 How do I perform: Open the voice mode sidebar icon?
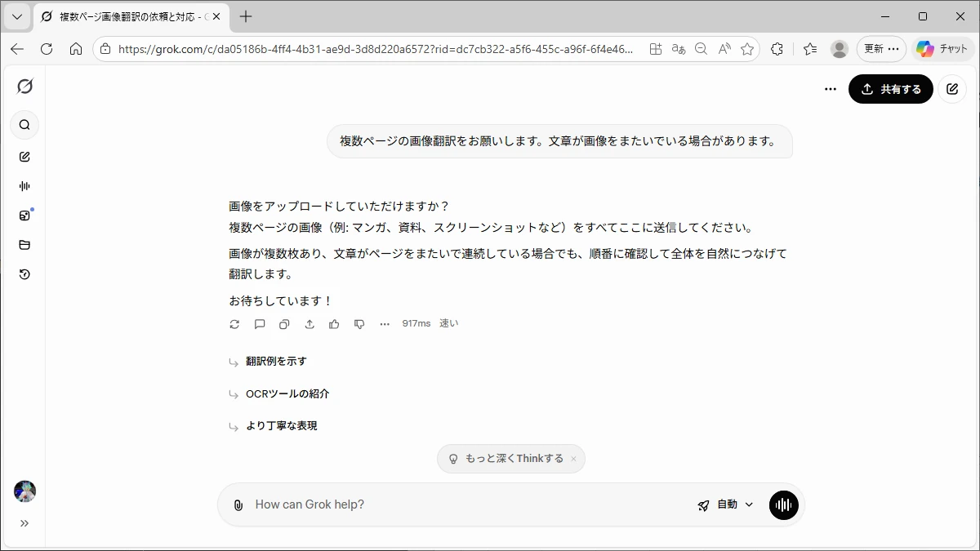(x=24, y=186)
